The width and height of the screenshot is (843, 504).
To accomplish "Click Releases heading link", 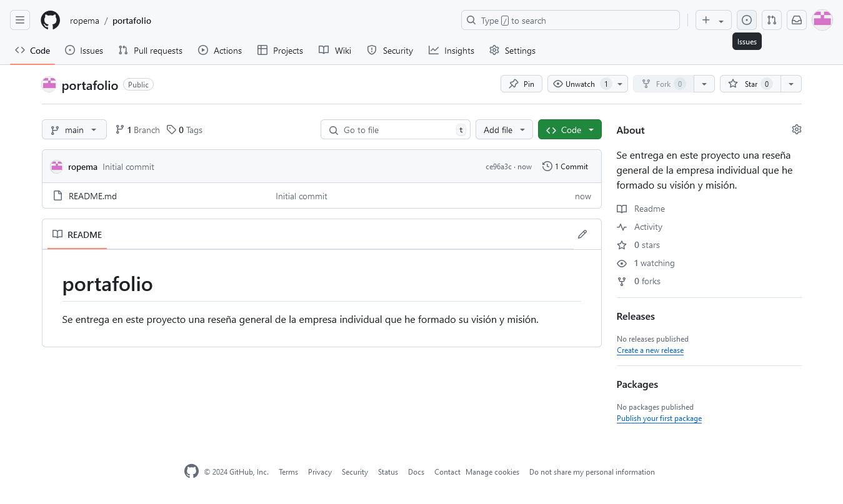I will tap(636, 317).
